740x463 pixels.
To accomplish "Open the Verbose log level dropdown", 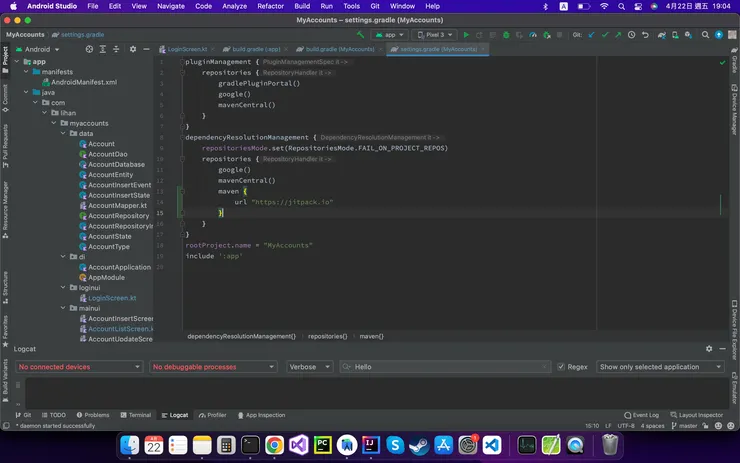I will 309,367.
